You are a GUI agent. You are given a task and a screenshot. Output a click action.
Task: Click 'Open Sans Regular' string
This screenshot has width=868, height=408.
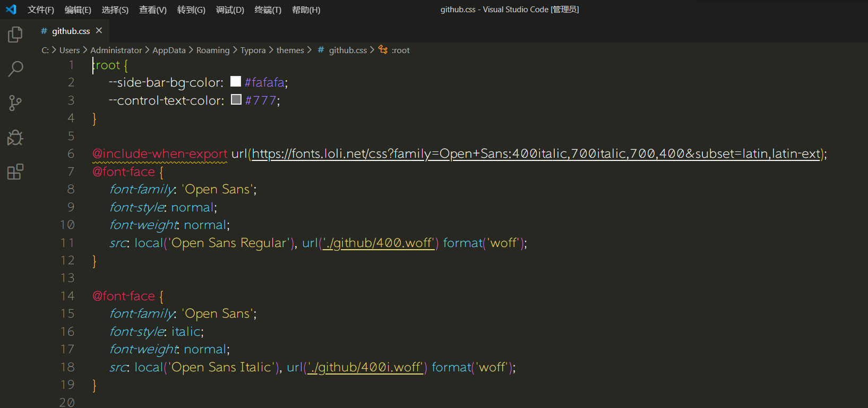229,243
